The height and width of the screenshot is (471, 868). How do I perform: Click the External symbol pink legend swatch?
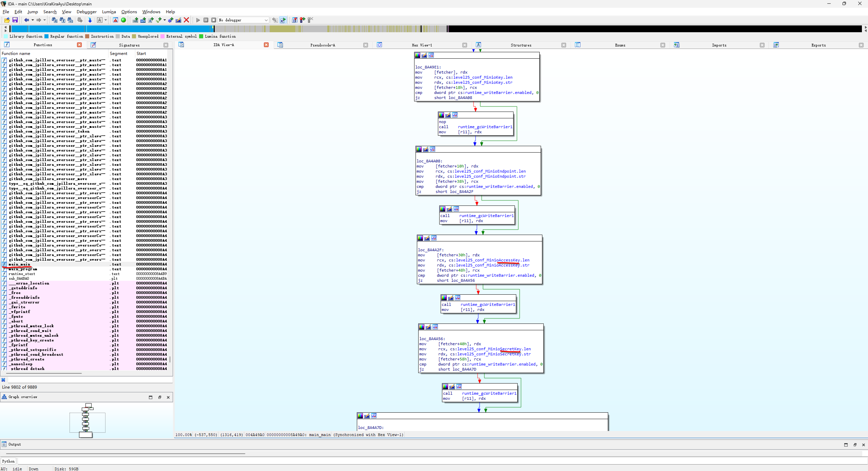pyautogui.click(x=162, y=36)
